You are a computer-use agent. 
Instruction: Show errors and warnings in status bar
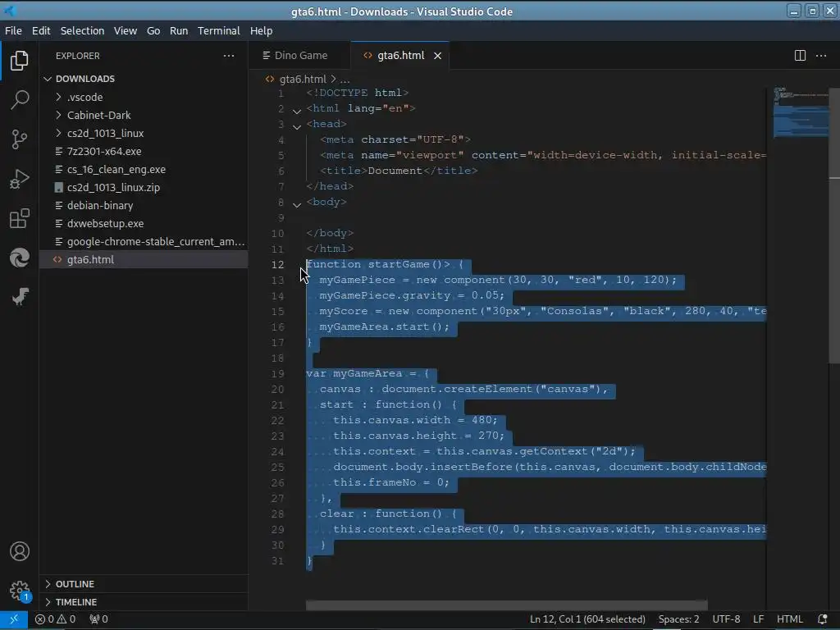(55, 619)
